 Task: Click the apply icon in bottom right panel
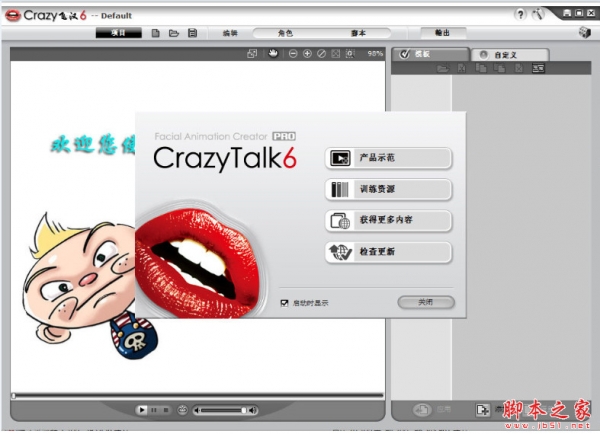(422, 410)
